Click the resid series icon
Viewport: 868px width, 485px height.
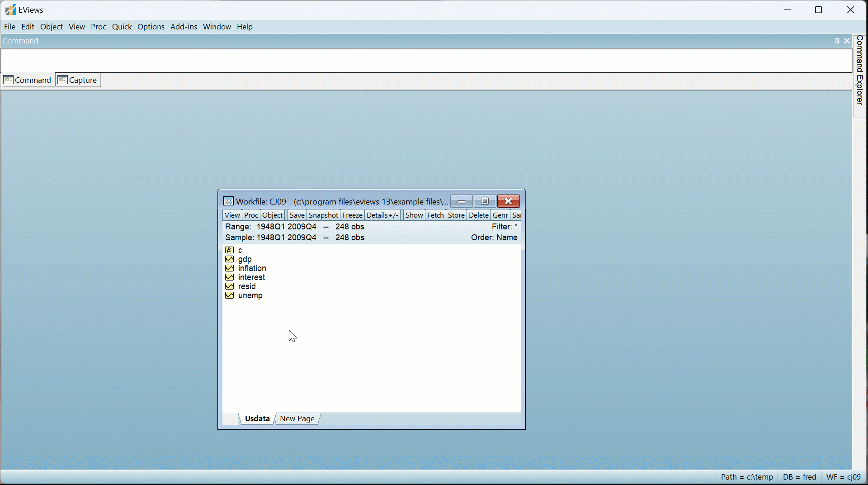229,286
